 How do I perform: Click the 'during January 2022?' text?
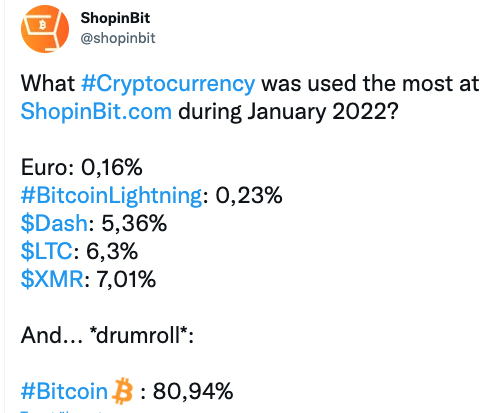pyautogui.click(x=288, y=112)
